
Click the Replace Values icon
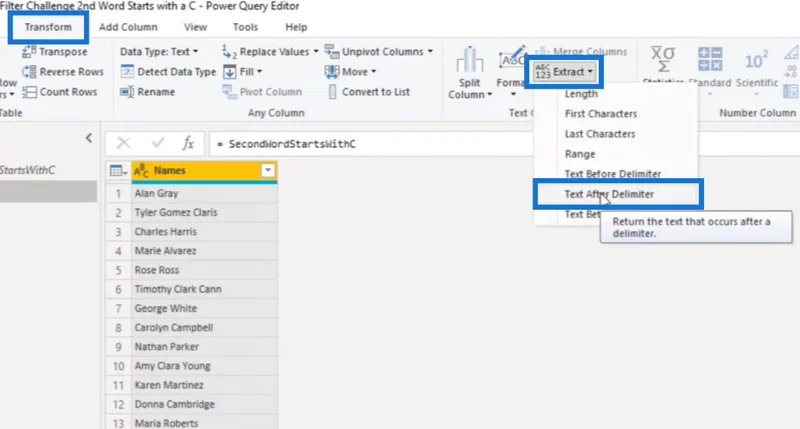(x=229, y=52)
